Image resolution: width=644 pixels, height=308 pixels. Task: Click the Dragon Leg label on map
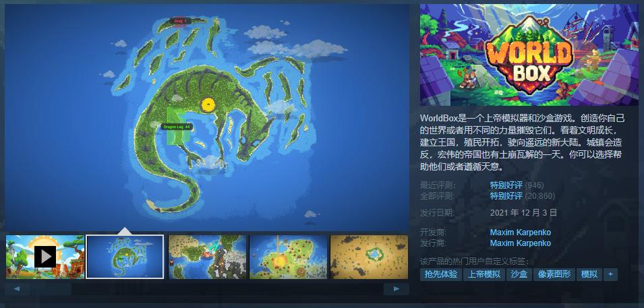177,127
